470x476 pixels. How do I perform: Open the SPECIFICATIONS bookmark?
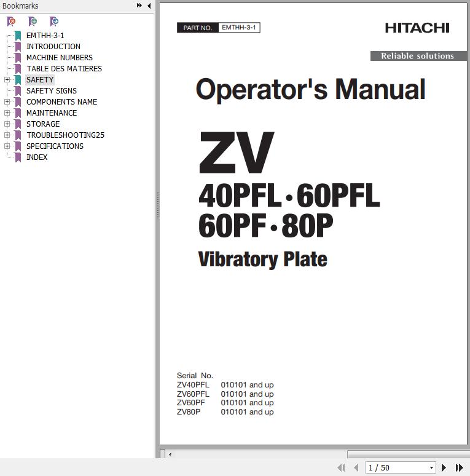pyautogui.click(x=55, y=146)
